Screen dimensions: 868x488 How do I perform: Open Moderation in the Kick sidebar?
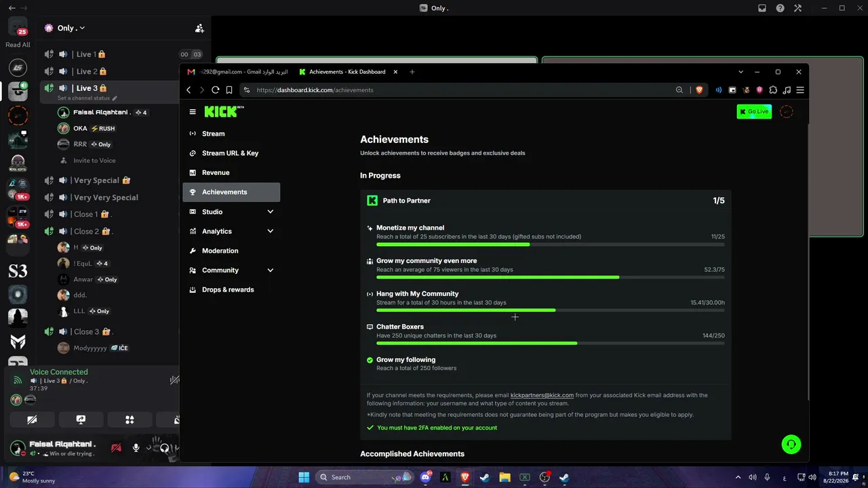pyautogui.click(x=231, y=251)
